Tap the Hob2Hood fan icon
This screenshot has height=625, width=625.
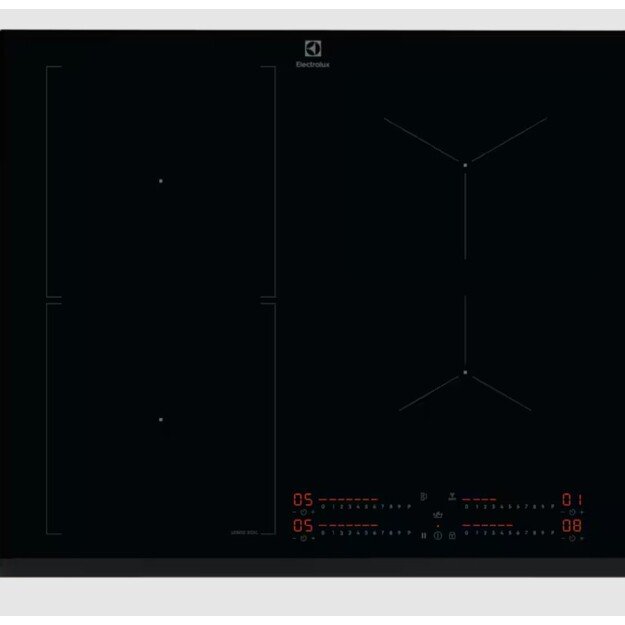(452, 495)
